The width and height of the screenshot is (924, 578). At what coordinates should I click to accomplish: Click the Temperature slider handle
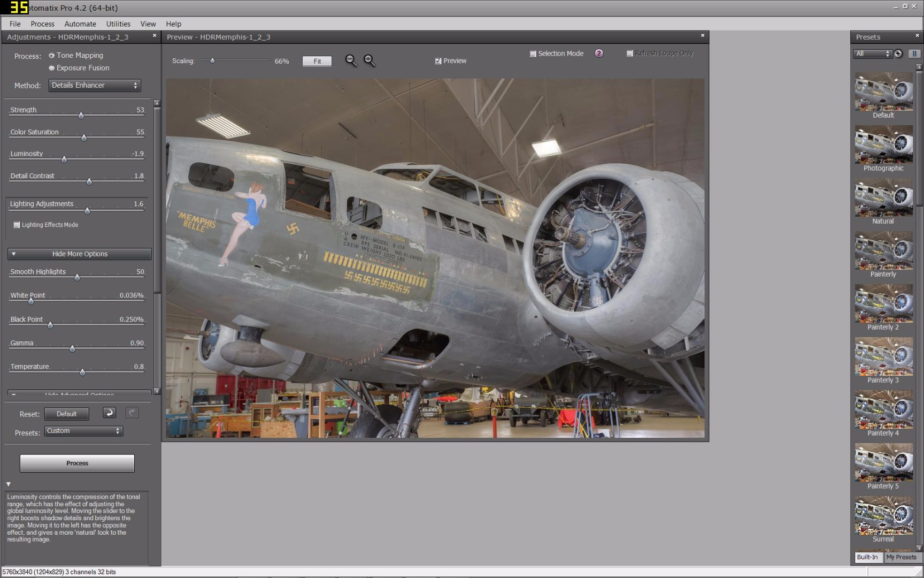[x=82, y=372]
